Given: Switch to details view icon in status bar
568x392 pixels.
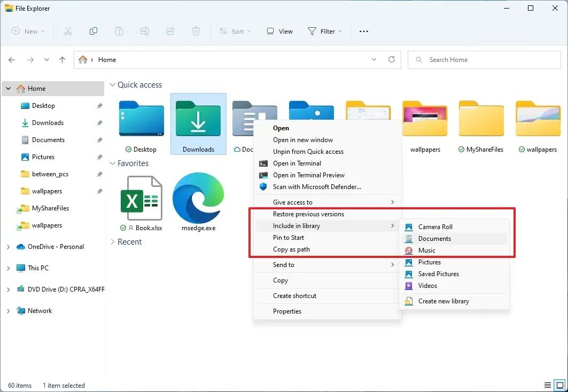Looking at the screenshot, I should pos(548,385).
